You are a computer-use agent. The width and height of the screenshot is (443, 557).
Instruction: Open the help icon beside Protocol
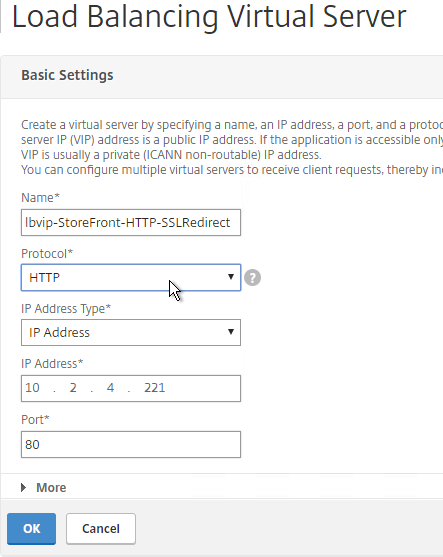click(x=253, y=277)
